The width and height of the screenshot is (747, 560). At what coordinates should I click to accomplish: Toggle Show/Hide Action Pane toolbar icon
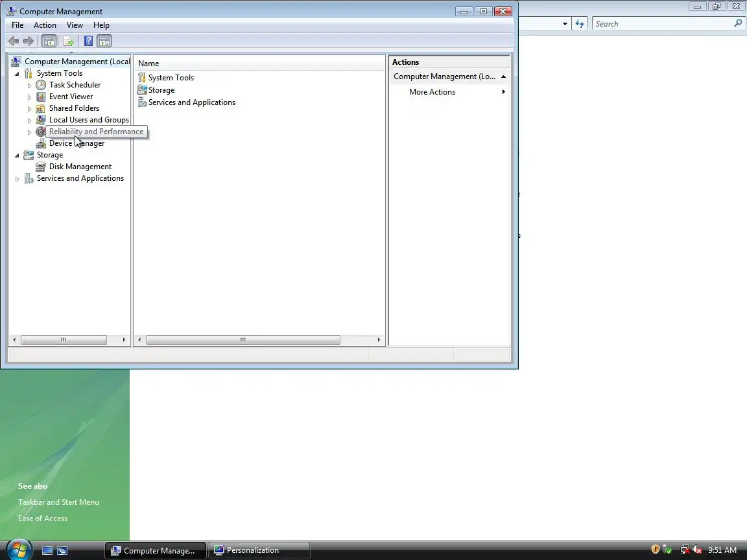tap(104, 41)
